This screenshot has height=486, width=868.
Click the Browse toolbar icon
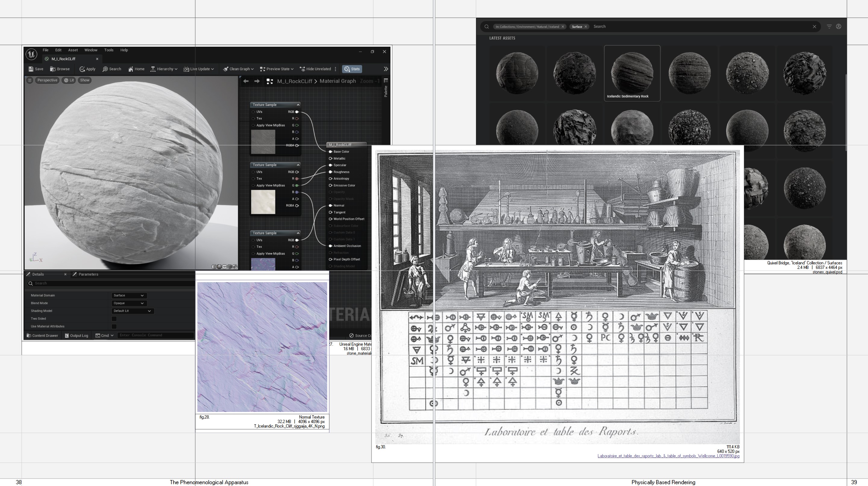(53, 69)
